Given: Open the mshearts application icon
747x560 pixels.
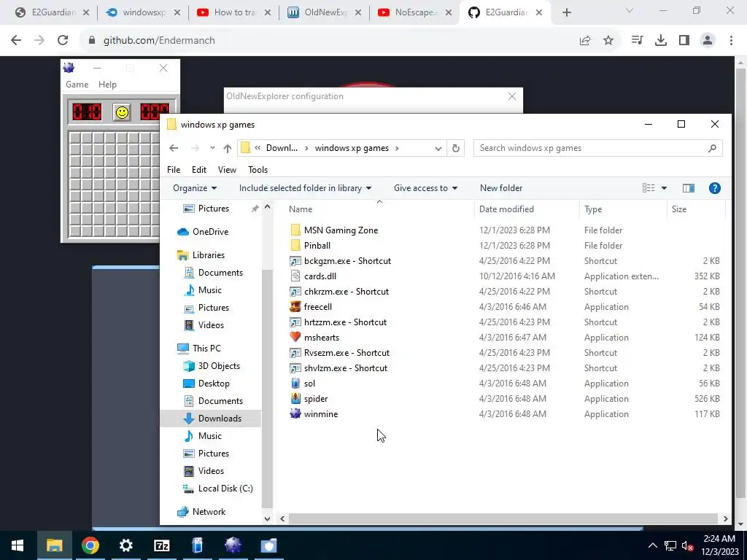Looking at the screenshot, I should [295, 337].
